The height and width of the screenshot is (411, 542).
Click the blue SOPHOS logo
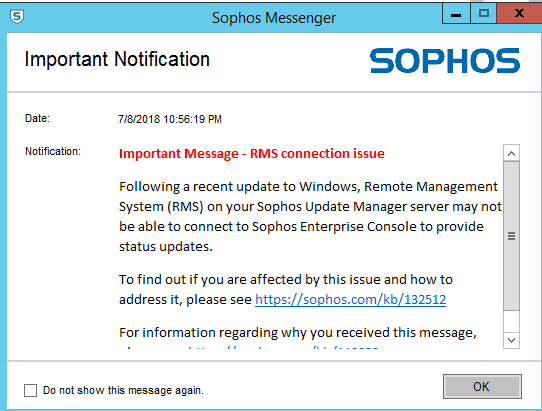[x=445, y=60]
